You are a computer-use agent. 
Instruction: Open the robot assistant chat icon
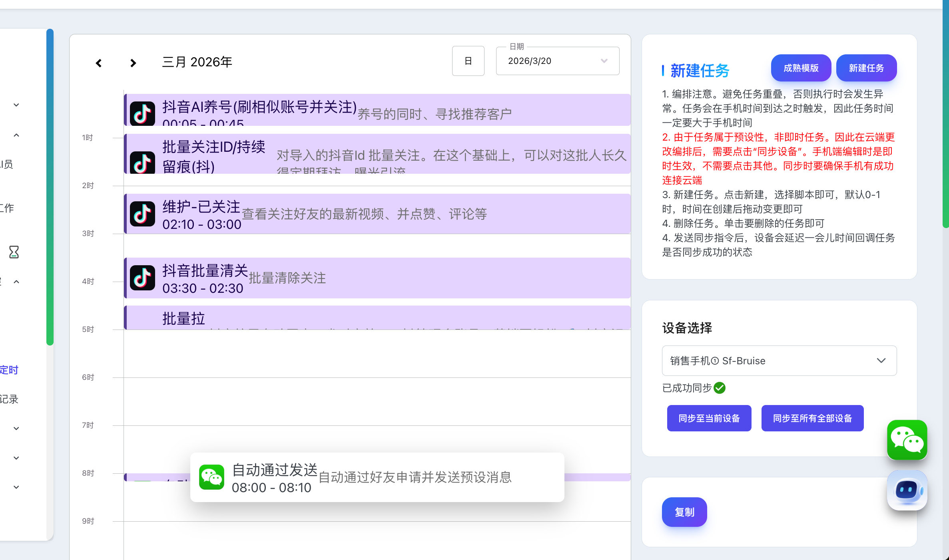point(907,490)
